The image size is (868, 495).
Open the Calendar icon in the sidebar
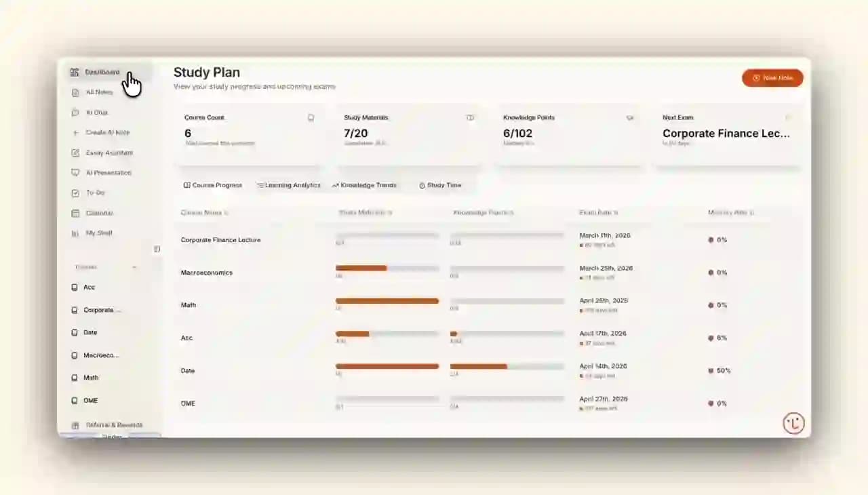pyautogui.click(x=75, y=213)
